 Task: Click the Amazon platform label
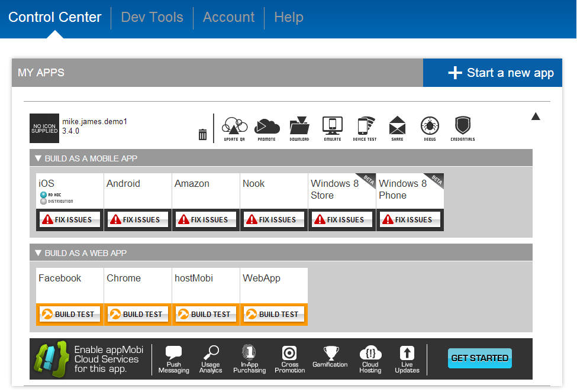pyautogui.click(x=192, y=183)
